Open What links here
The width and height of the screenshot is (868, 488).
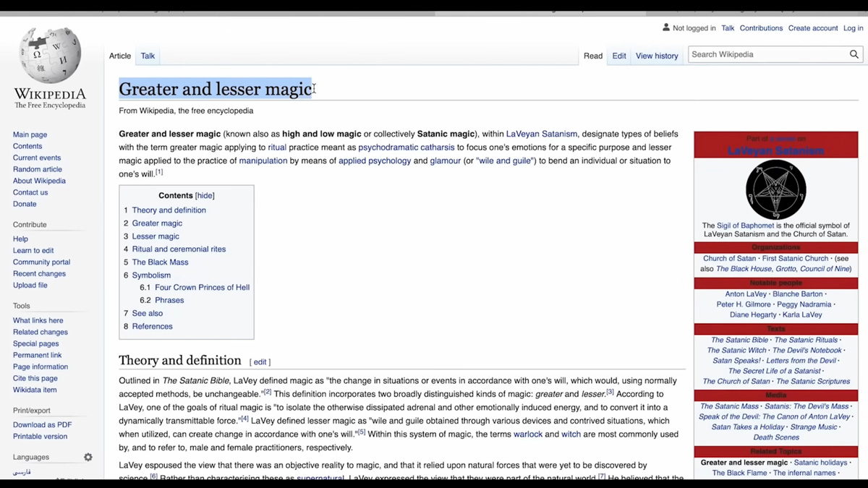[x=38, y=320]
